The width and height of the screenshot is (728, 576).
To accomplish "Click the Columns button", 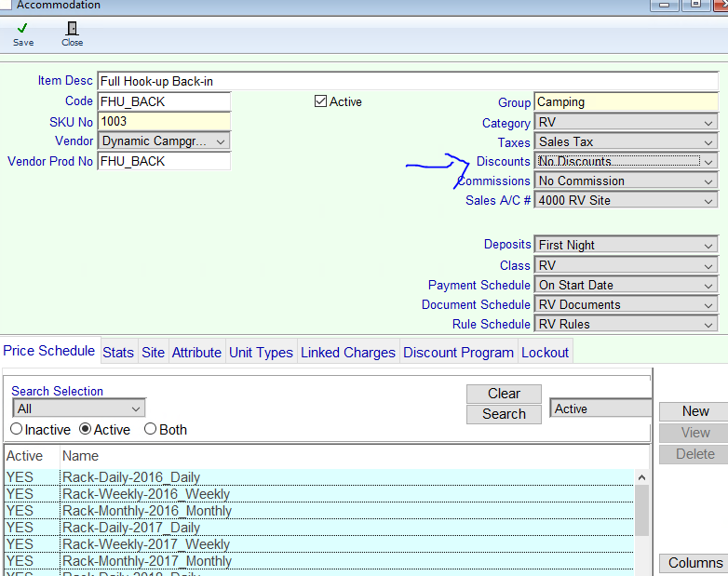I will pos(695,563).
